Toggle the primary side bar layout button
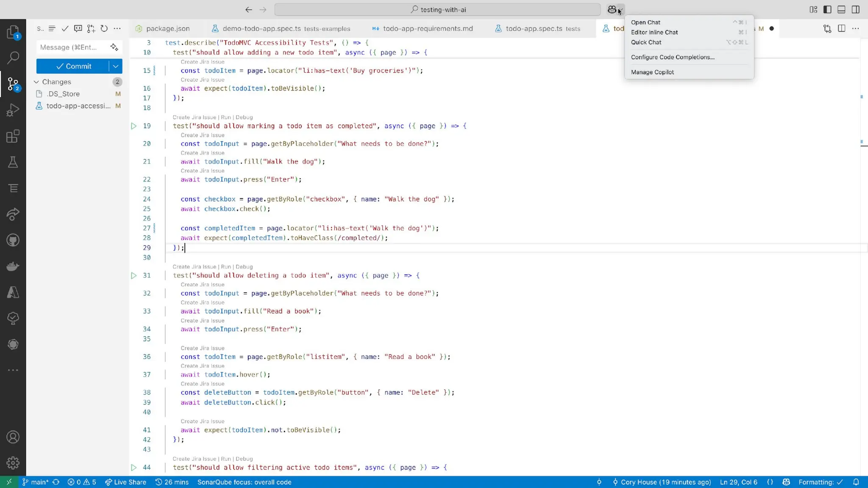Screen dimensions: 868x488 tap(827, 9)
